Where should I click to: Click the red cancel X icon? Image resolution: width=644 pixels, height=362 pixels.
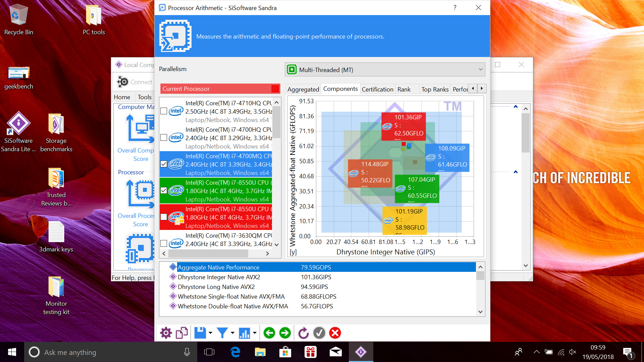pos(335,333)
